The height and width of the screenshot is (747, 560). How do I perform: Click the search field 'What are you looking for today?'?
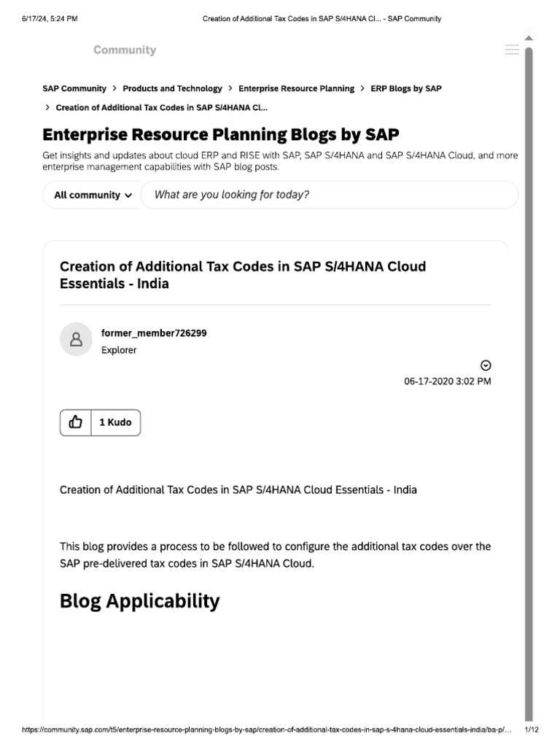pos(330,195)
